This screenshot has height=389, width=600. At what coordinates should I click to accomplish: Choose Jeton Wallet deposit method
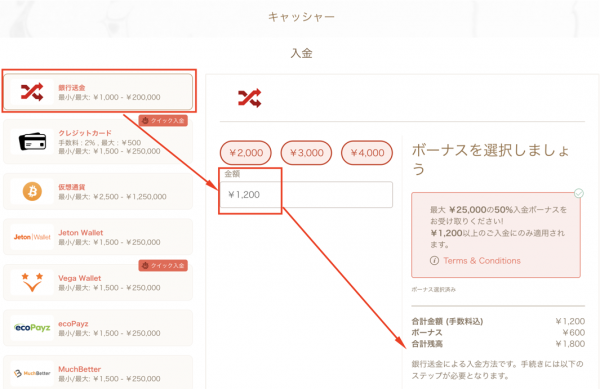point(98,237)
